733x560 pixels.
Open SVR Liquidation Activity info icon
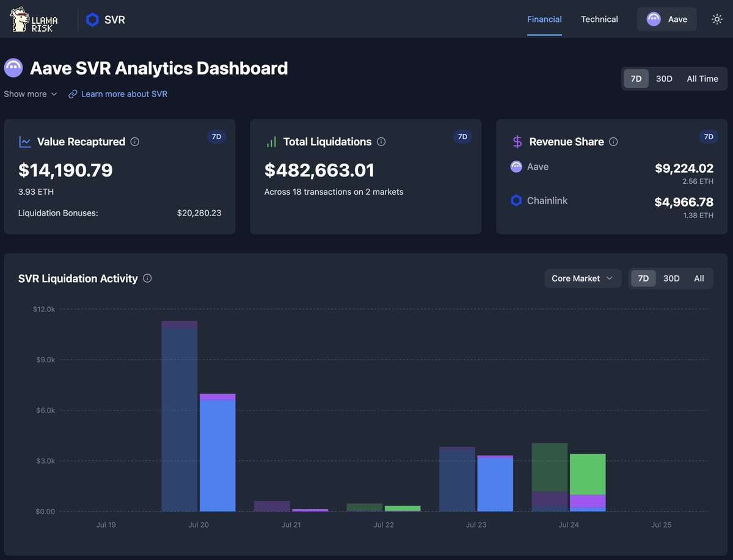[x=147, y=278]
